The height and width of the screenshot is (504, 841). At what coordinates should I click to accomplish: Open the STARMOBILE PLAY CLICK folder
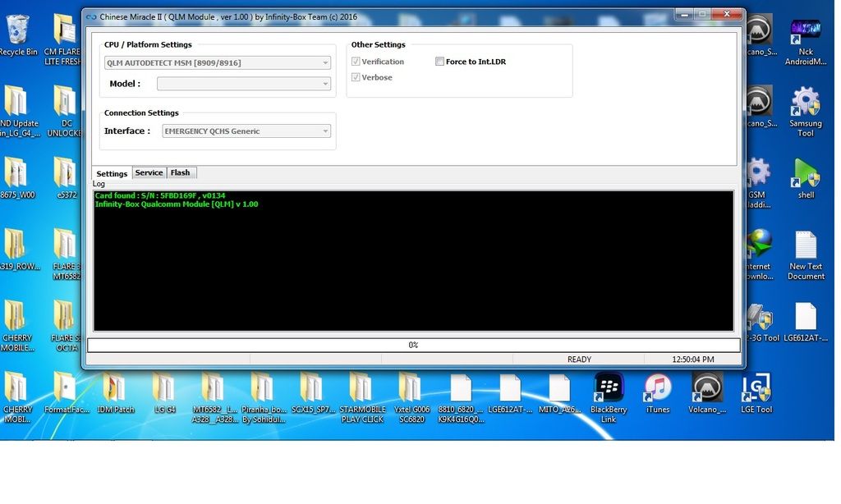click(362, 396)
